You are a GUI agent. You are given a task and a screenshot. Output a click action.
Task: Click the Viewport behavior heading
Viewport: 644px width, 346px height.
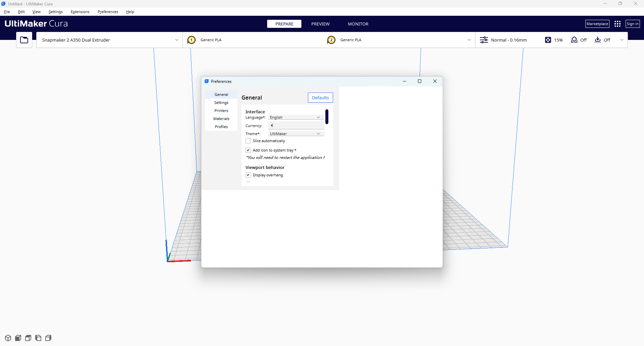pyautogui.click(x=265, y=167)
